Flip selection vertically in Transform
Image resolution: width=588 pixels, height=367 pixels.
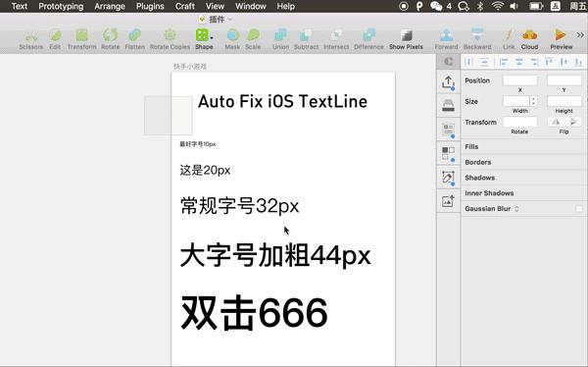573,122
